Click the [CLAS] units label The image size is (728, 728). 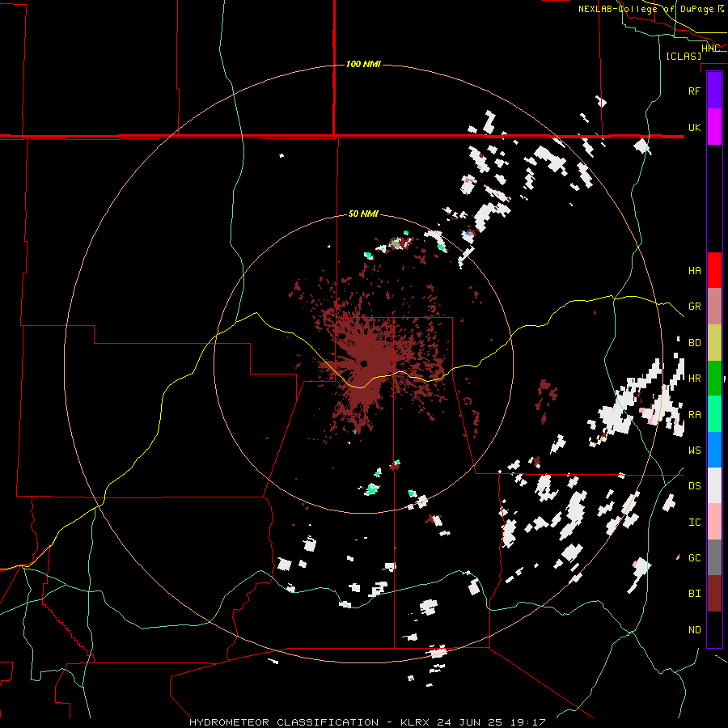pos(684,57)
